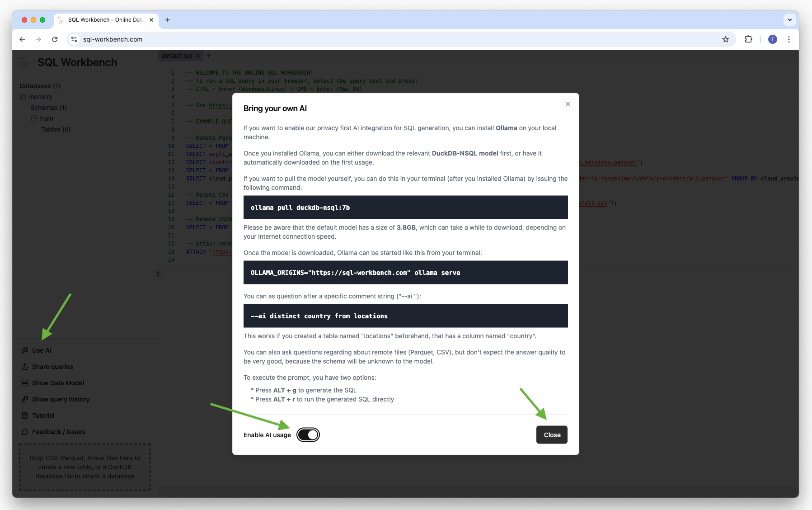The height and width of the screenshot is (510, 812).
Task: Click the Close button in dialog
Action: [552, 434]
